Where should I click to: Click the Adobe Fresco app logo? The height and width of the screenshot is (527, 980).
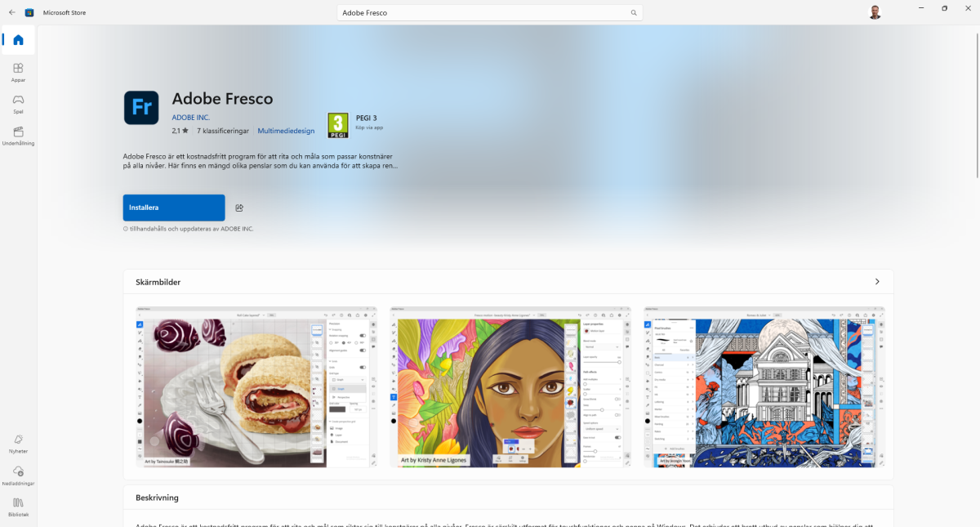click(140, 108)
